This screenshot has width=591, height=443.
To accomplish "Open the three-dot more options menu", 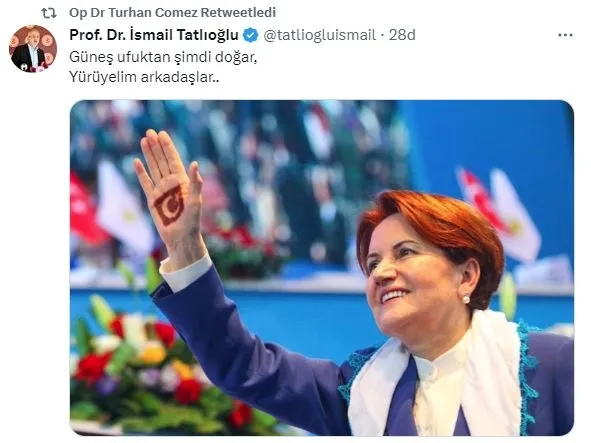I will pos(565,35).
